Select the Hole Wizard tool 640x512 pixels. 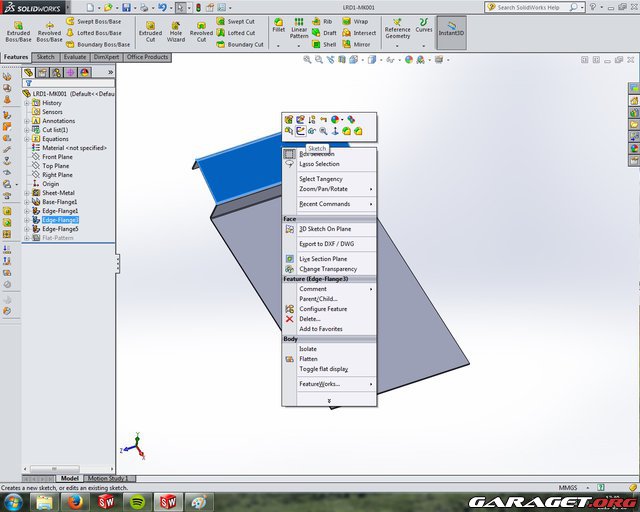[x=176, y=30]
